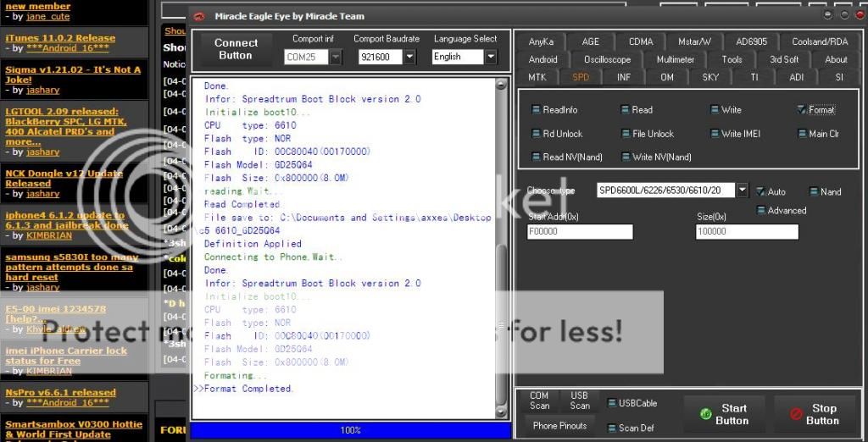The width and height of the screenshot is (868, 442).
Task: Open forum link LGTOOL 2.09 released
Action: (x=66, y=127)
